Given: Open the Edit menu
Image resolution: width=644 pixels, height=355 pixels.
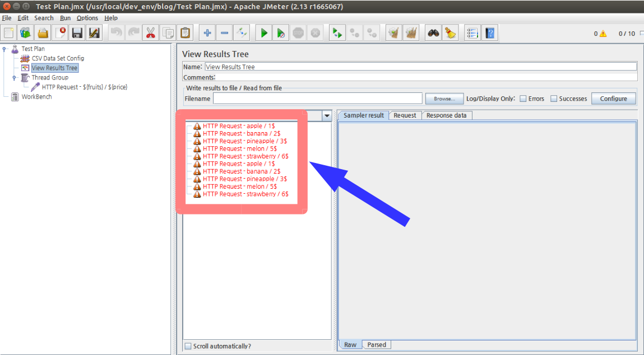Looking at the screenshot, I should pos(23,18).
